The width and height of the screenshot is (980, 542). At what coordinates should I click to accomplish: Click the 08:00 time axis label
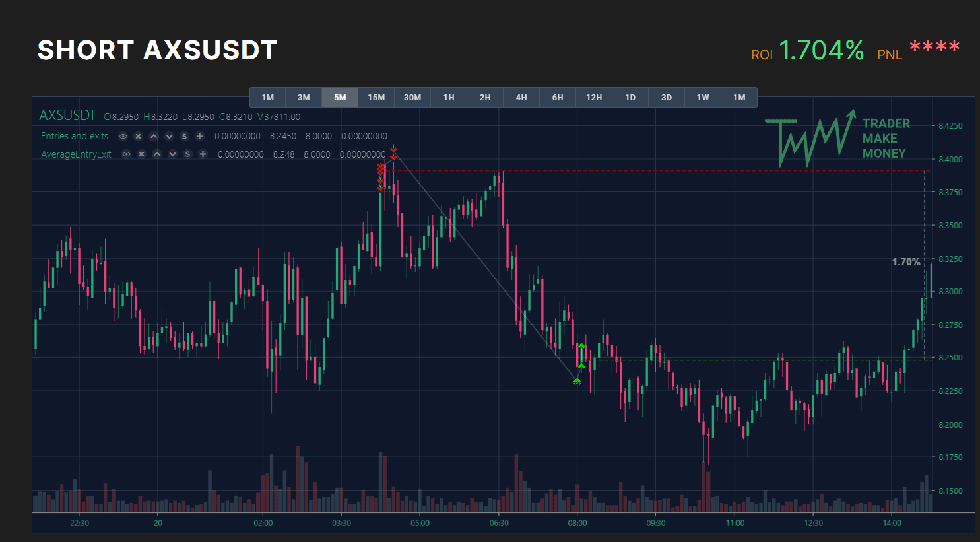point(577,523)
